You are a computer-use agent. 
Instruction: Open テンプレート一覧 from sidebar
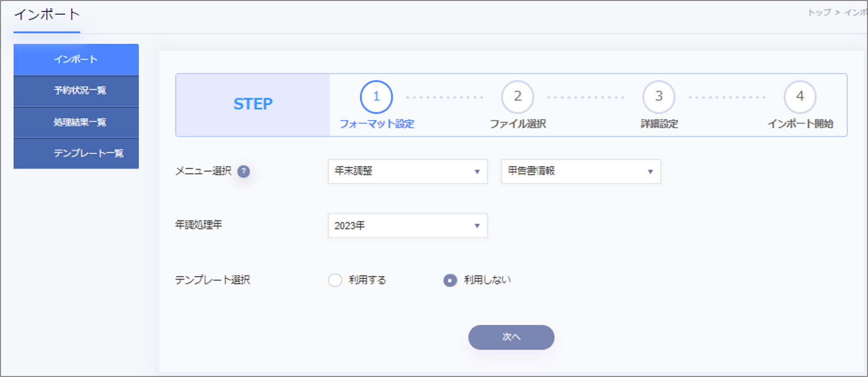coord(76,153)
